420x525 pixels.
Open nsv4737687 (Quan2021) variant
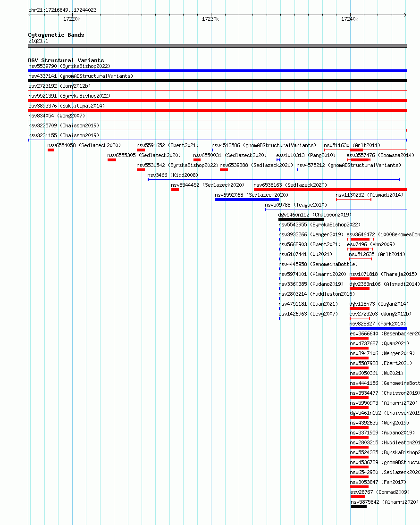[x=379, y=343]
